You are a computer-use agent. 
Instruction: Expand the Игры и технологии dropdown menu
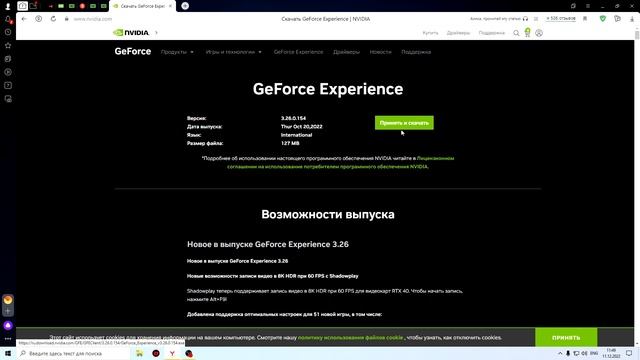point(233,52)
